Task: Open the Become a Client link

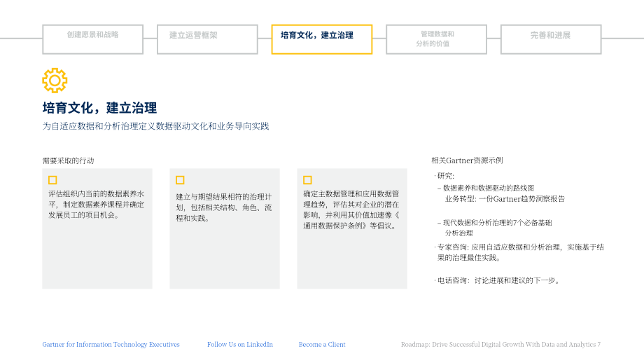Action: click(322, 345)
